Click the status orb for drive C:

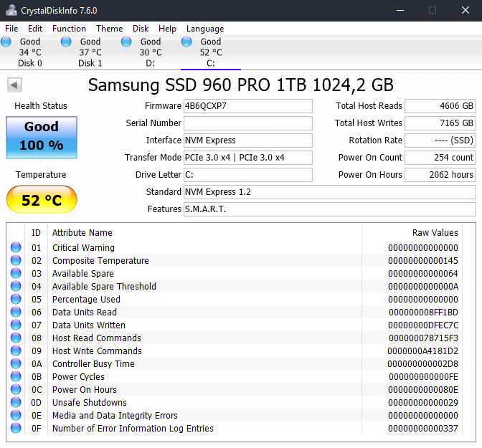186,42
